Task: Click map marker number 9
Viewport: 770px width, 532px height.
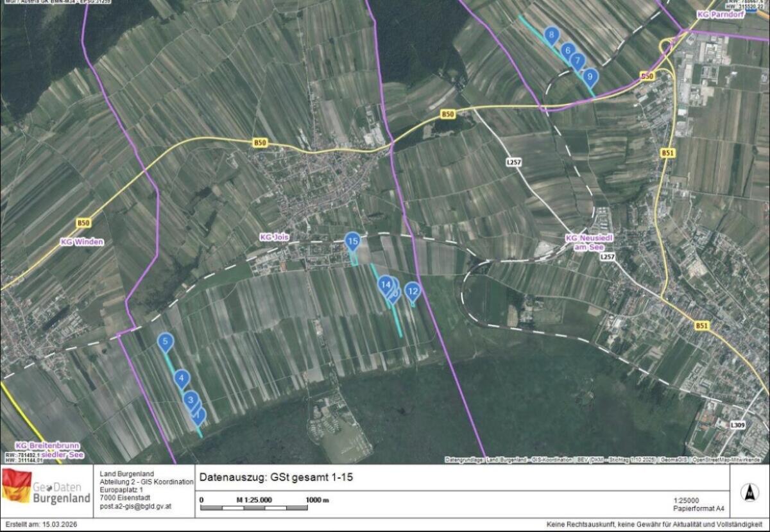Action: tap(590, 76)
